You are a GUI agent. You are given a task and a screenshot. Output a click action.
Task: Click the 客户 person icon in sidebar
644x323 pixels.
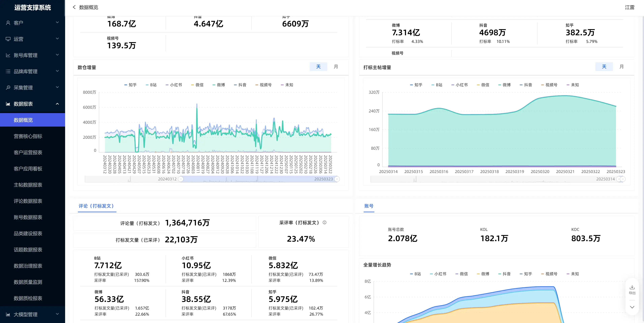click(8, 23)
